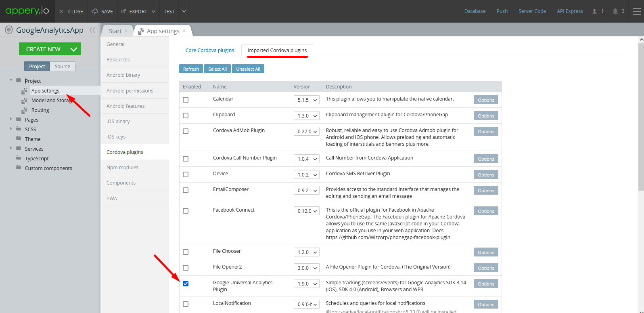Open the AdMob version 0.27.0 dropdown

[x=307, y=131]
